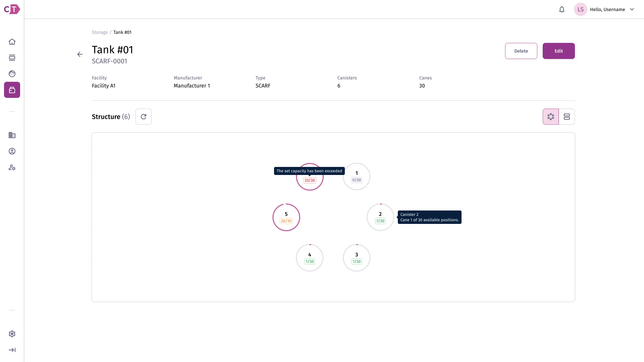644x362 pixels.
Task: Click 'Hello, Username' text
Action: pyautogui.click(x=607, y=9)
